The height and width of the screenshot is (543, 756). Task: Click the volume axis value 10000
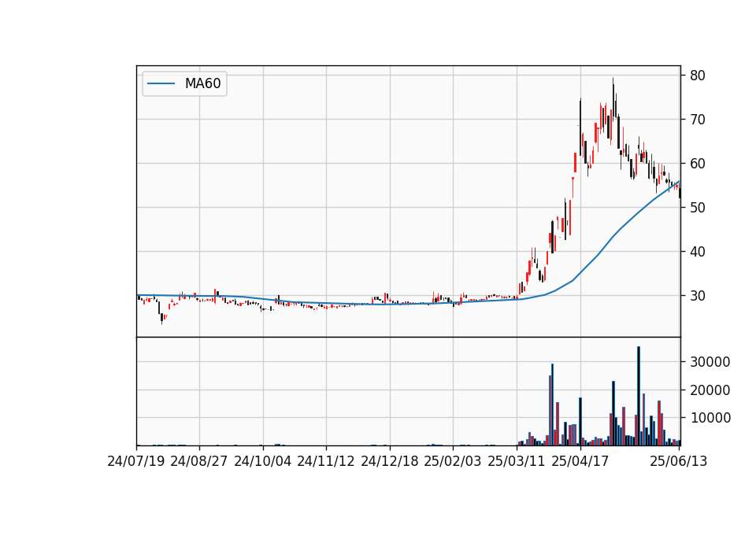pyautogui.click(x=710, y=418)
